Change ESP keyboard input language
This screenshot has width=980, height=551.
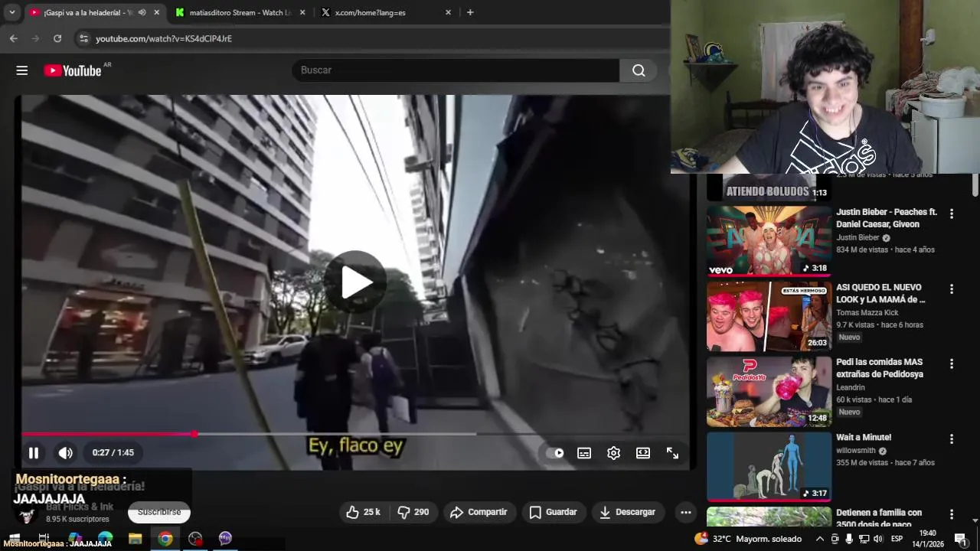897,539
